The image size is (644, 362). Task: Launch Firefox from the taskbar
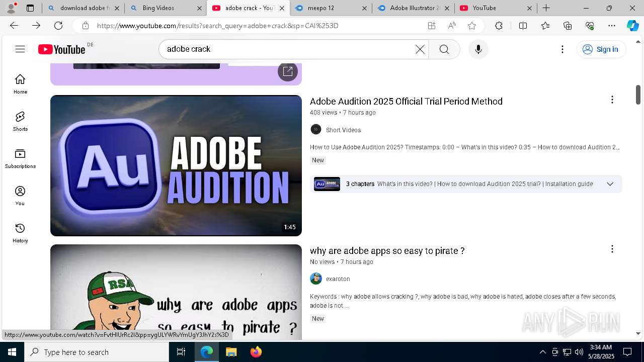256,352
